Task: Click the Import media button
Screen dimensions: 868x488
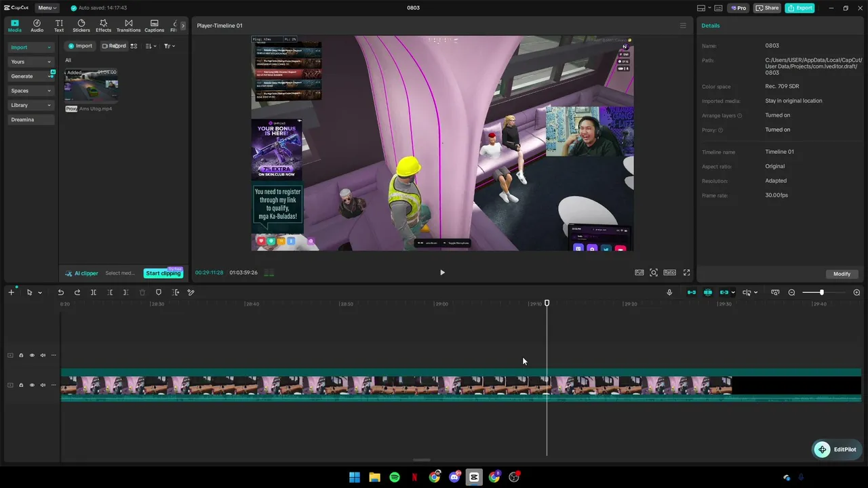Action: (x=80, y=46)
